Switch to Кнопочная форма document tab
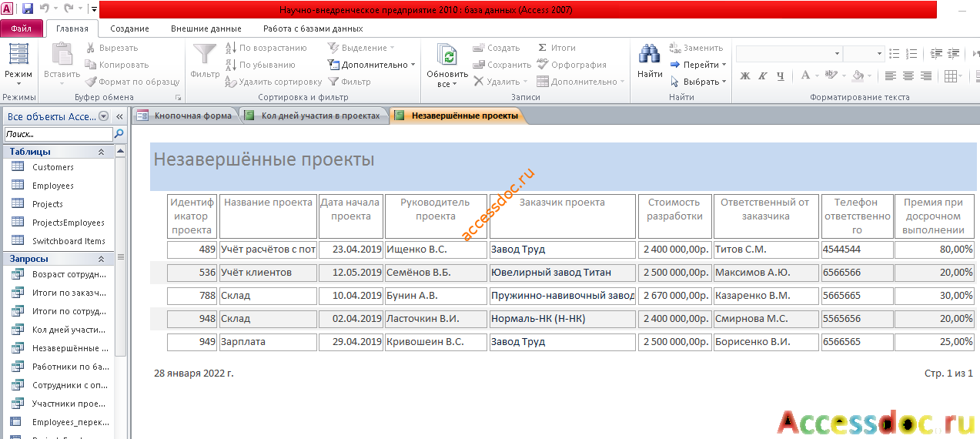Image resolution: width=980 pixels, height=439 pixels. [185, 116]
